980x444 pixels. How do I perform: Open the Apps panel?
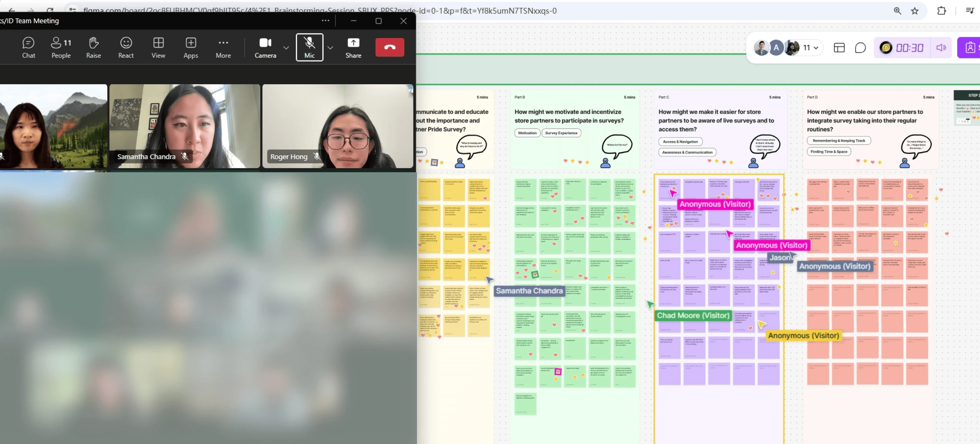(x=191, y=47)
